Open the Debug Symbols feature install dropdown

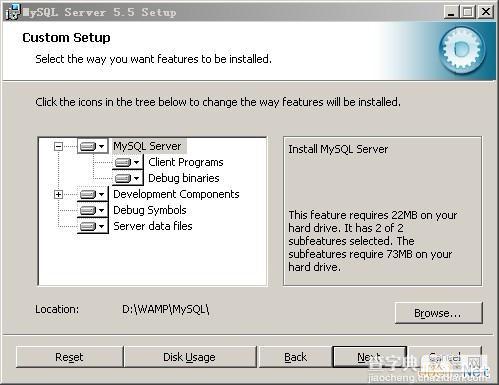(x=93, y=210)
